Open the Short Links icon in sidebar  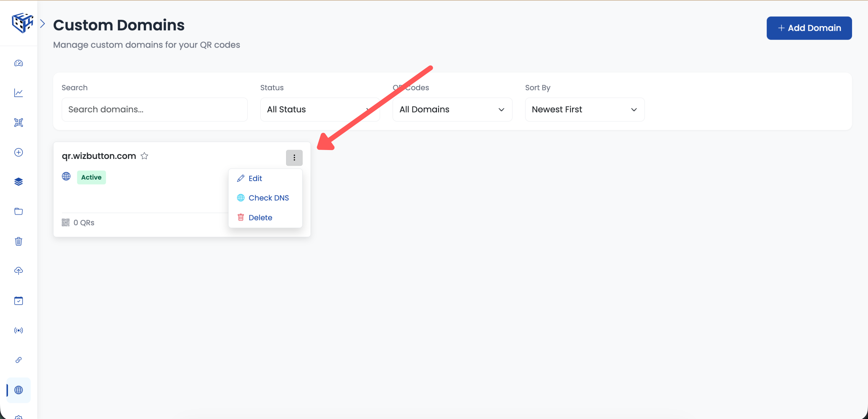[x=19, y=360]
